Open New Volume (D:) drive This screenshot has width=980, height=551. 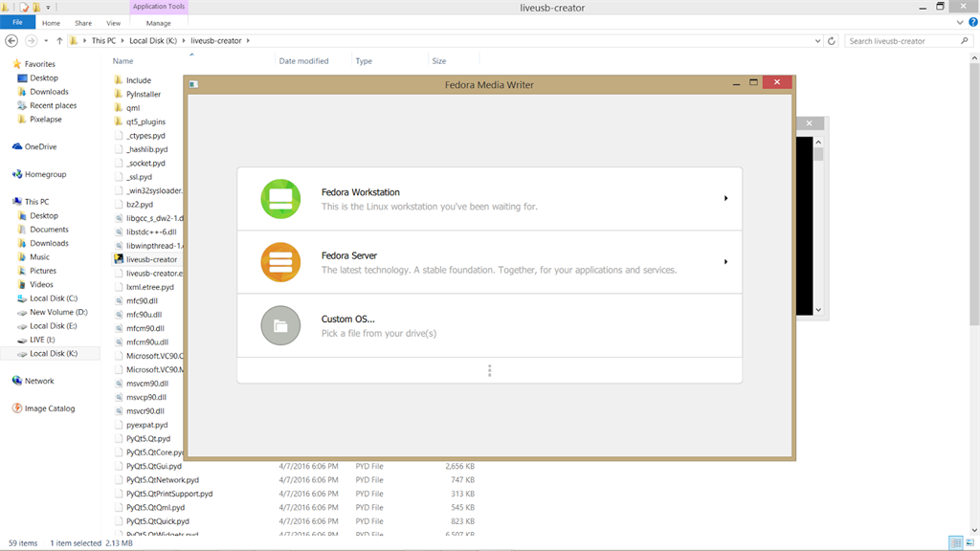pyautogui.click(x=58, y=312)
